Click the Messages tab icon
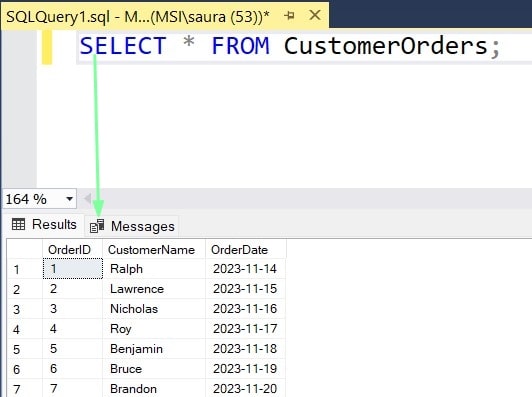This screenshot has width=532, height=397. point(97,226)
